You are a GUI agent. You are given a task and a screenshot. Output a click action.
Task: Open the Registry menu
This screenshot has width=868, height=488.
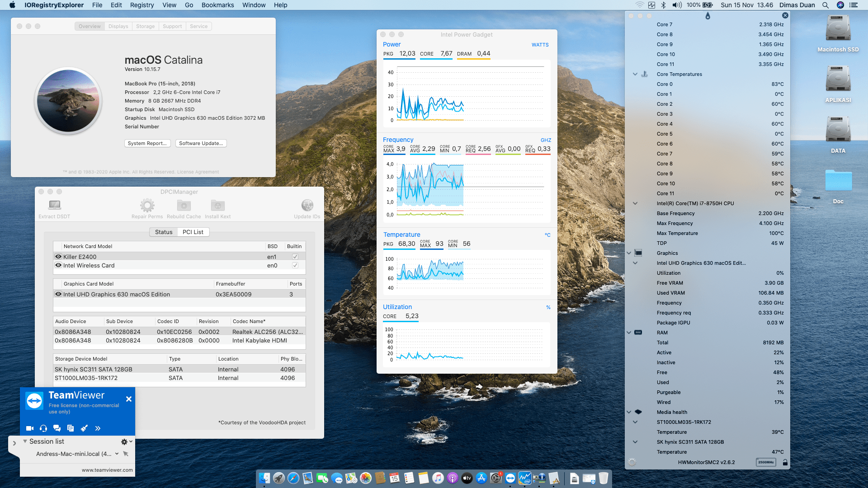[142, 5]
